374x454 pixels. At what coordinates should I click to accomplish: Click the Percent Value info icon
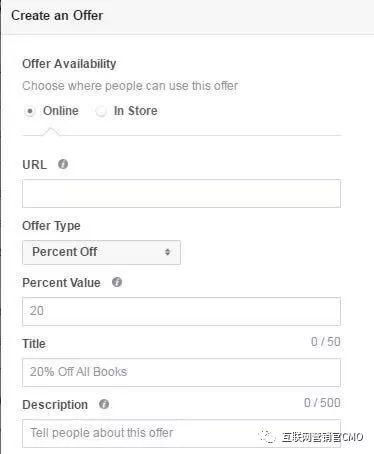coord(117,282)
